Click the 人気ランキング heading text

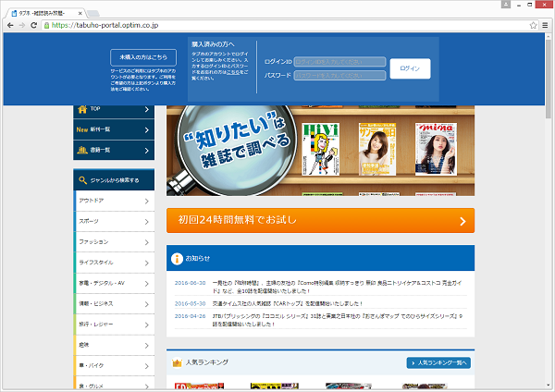pyautogui.click(x=207, y=362)
